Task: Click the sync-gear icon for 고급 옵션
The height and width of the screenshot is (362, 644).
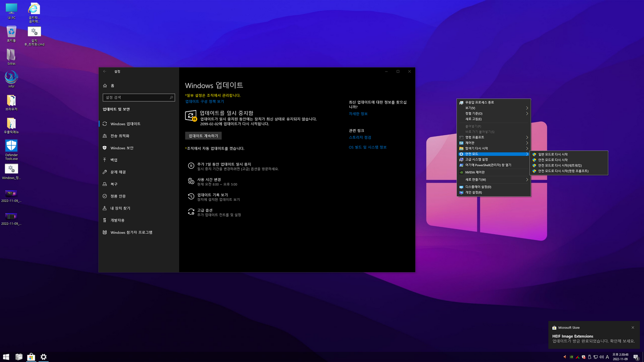Action: [x=191, y=212]
